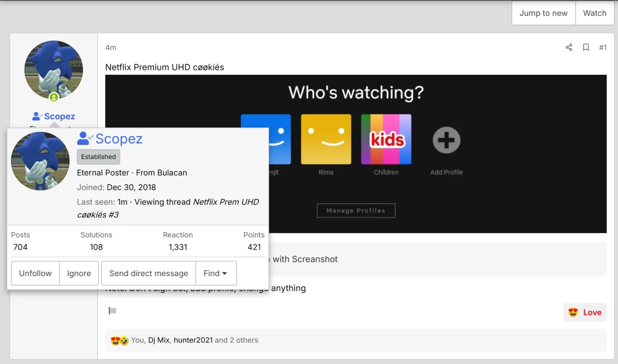
Task: Click the share icon on post #1
Action: click(569, 47)
